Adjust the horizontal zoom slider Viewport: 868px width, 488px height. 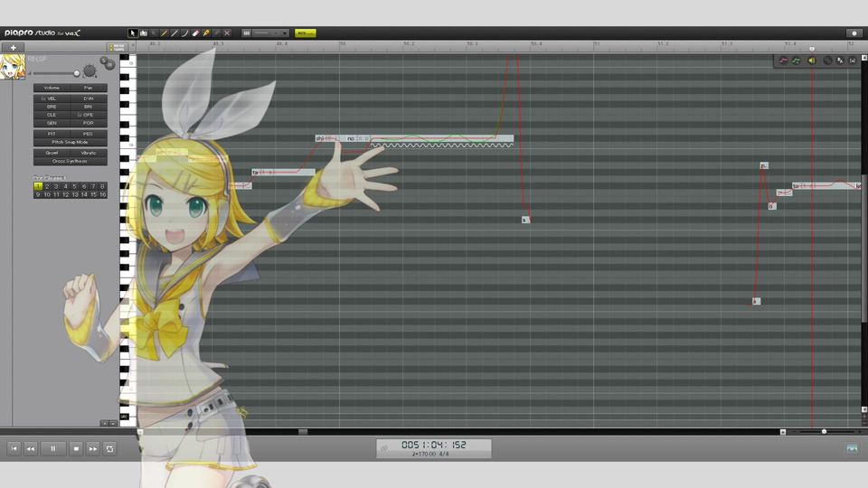pyautogui.click(x=824, y=432)
